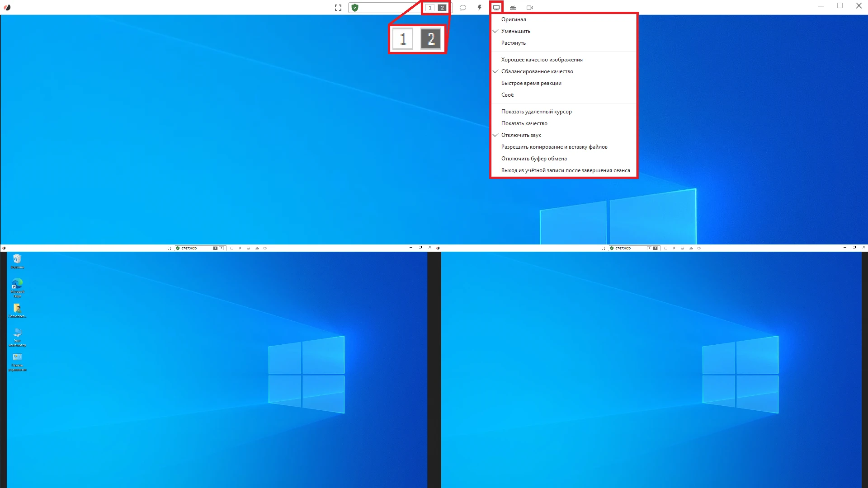Select 'Растянуть' view mode
868x488 pixels.
[513, 43]
